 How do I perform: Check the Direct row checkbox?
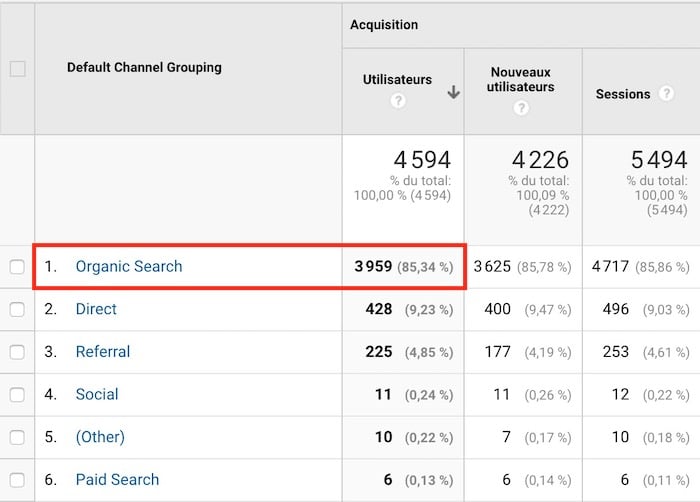click(17, 310)
